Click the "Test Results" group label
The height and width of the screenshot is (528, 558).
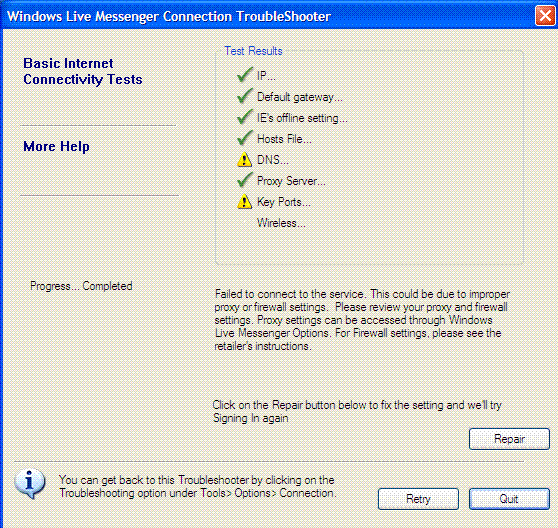click(x=253, y=51)
